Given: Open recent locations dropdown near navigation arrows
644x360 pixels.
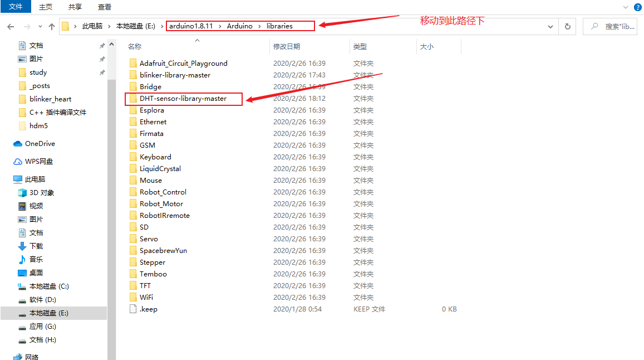Looking at the screenshot, I should tap(40, 26).
